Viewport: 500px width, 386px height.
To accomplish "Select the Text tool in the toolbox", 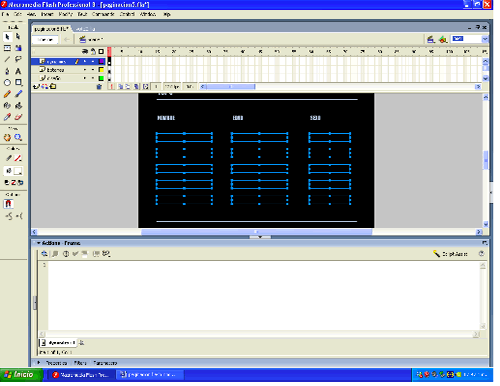I will [x=18, y=71].
